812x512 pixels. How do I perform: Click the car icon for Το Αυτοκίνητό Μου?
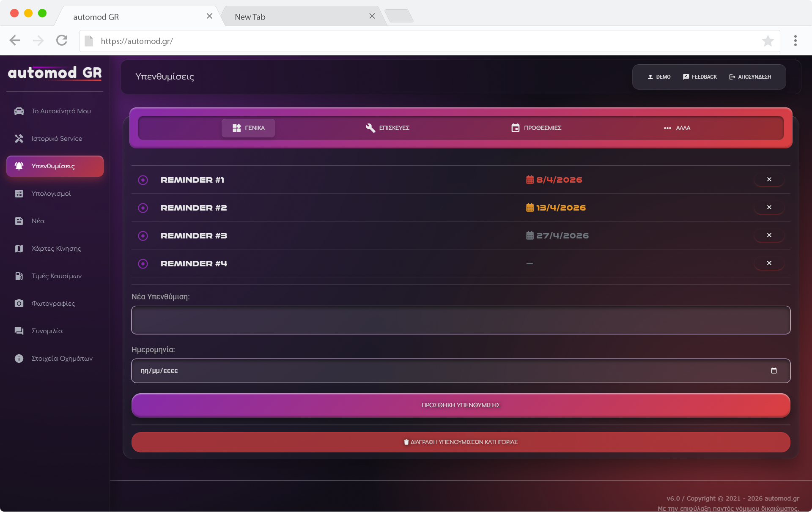[x=19, y=111]
